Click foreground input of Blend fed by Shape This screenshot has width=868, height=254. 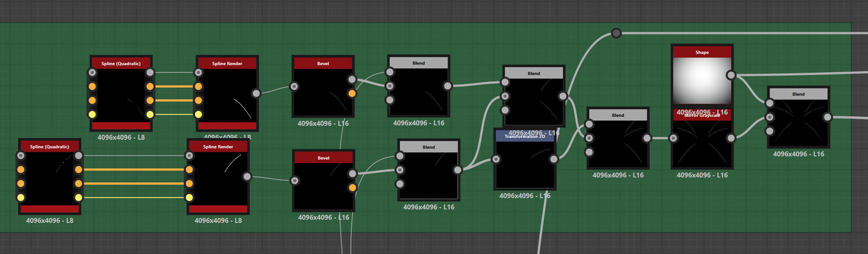[x=769, y=103]
